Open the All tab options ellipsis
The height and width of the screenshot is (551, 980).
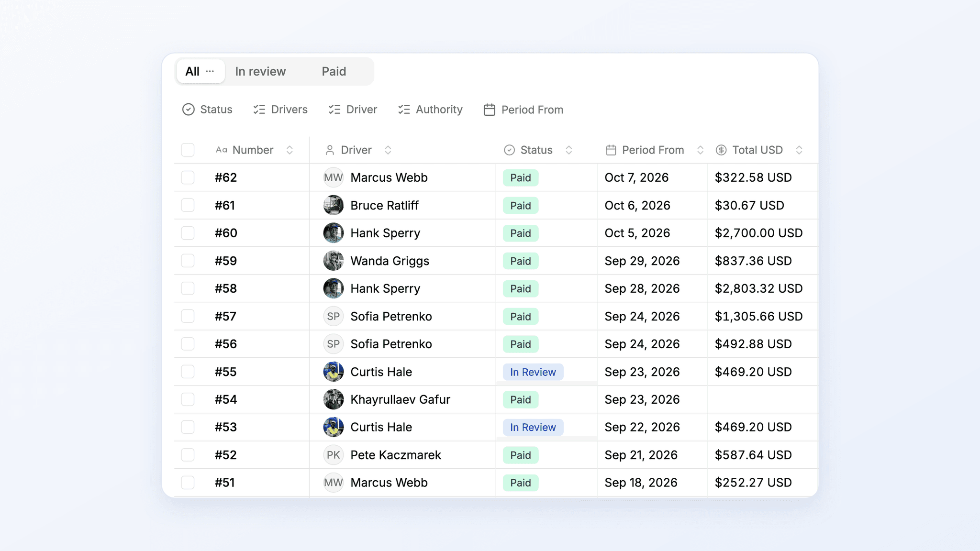[x=210, y=71]
